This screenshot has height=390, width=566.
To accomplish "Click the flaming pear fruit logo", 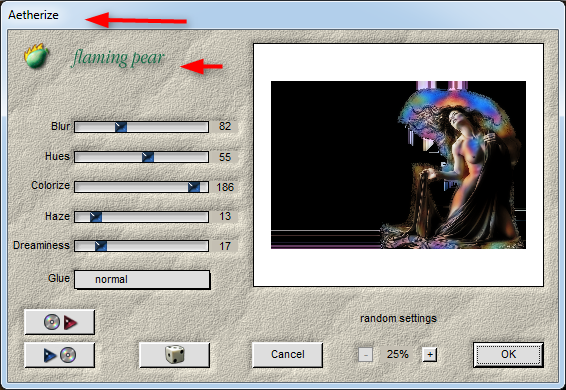I will [x=36, y=56].
